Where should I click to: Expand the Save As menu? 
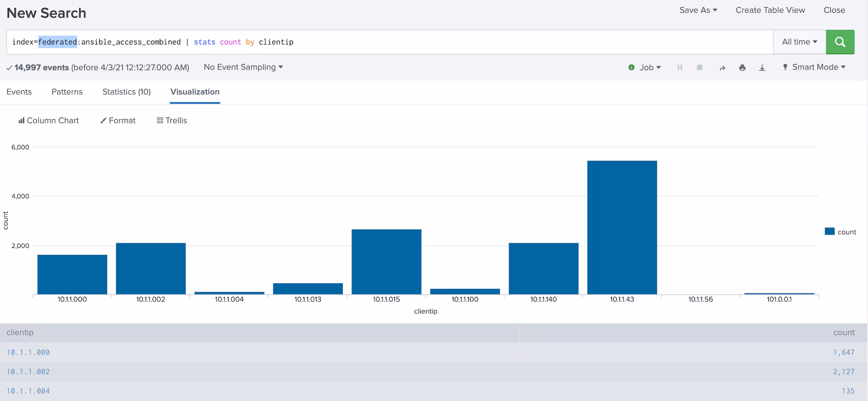698,10
